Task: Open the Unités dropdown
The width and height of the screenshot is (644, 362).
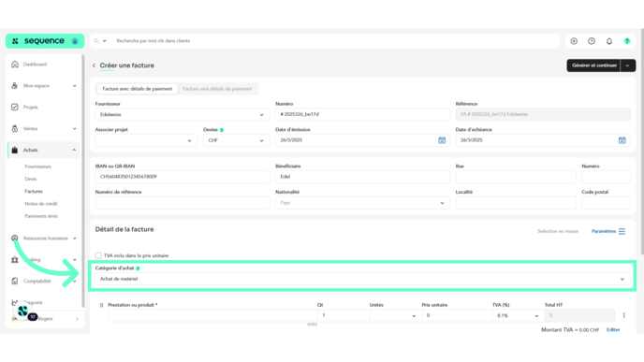Action: tap(395, 315)
